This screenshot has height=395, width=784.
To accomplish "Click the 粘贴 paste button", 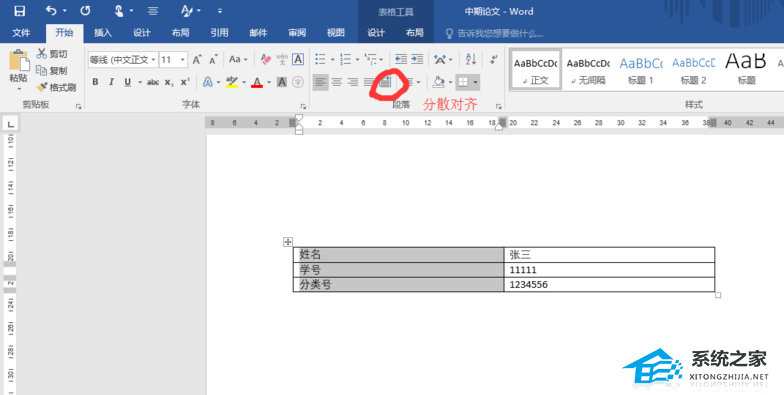I will click(18, 70).
